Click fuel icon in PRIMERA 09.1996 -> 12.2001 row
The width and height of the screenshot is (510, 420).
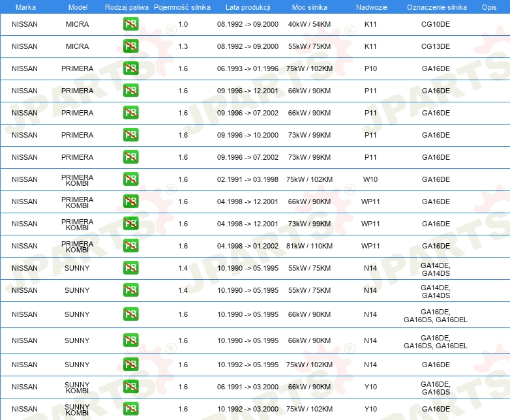pyautogui.click(x=130, y=91)
